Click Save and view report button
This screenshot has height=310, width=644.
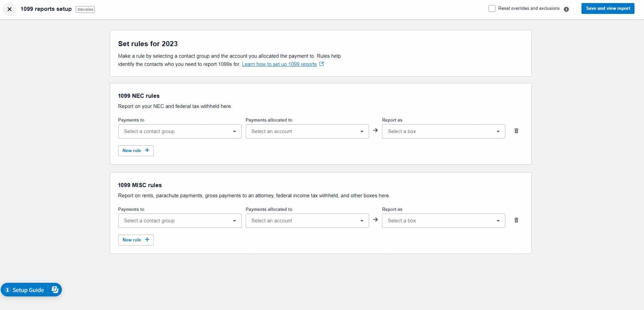click(608, 8)
